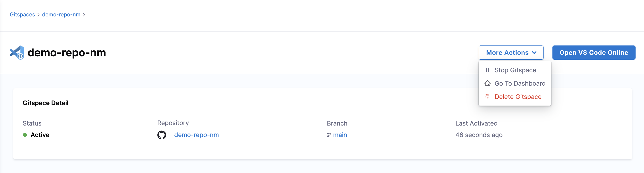
Task: Choose Go To Dashboard menu entry
Action: (x=514, y=83)
